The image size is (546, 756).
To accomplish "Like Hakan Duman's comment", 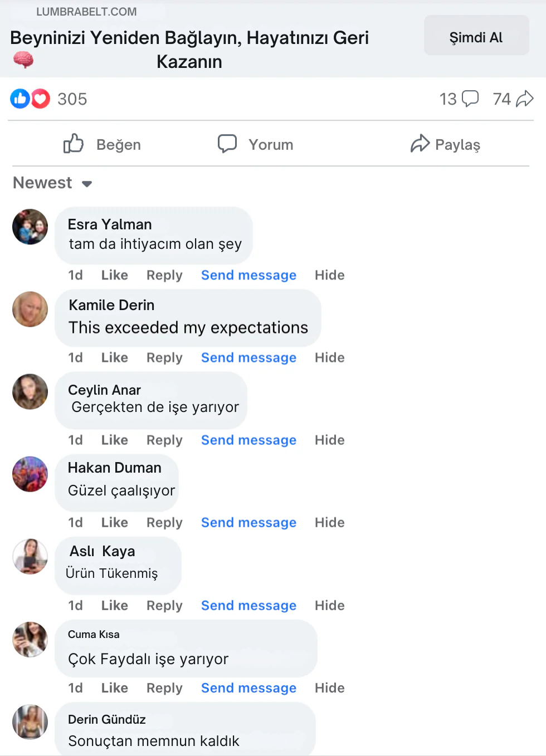I will click(115, 522).
